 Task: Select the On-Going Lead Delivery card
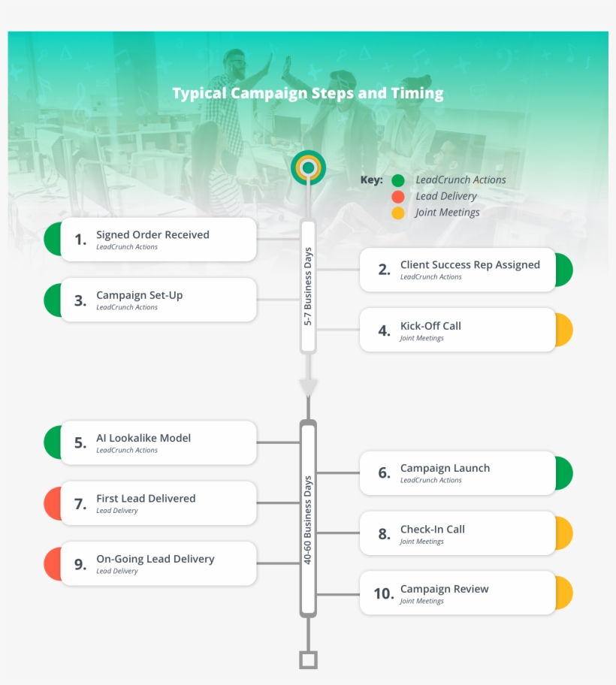pos(159,564)
